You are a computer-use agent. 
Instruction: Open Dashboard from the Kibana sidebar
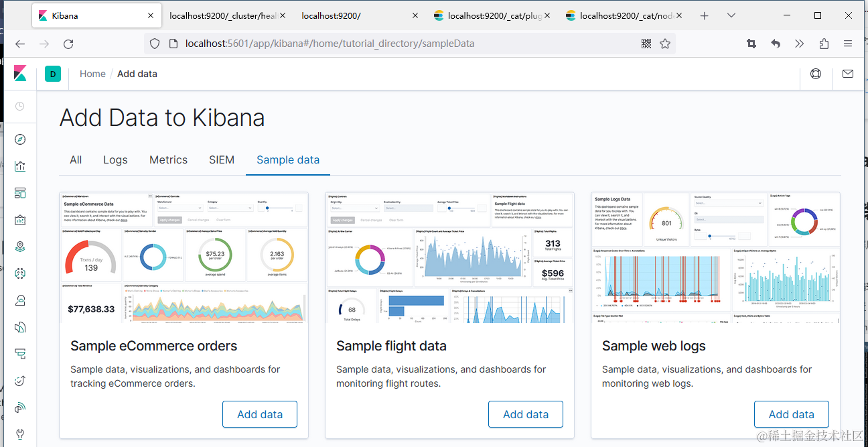pyautogui.click(x=20, y=193)
